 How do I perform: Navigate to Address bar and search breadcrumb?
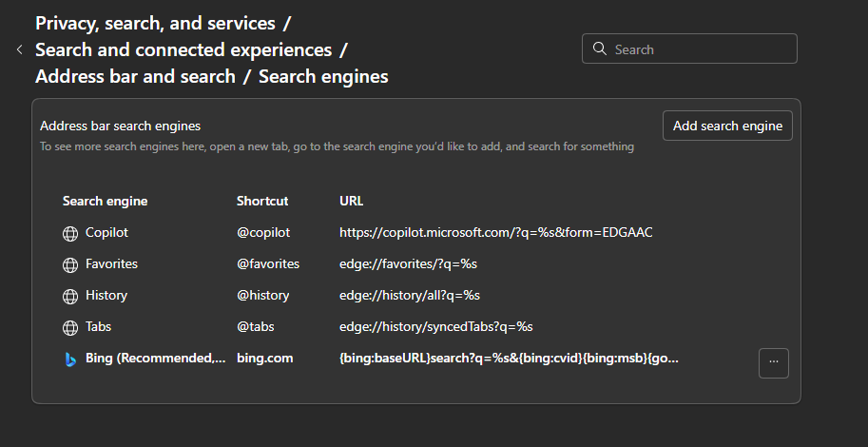(135, 76)
